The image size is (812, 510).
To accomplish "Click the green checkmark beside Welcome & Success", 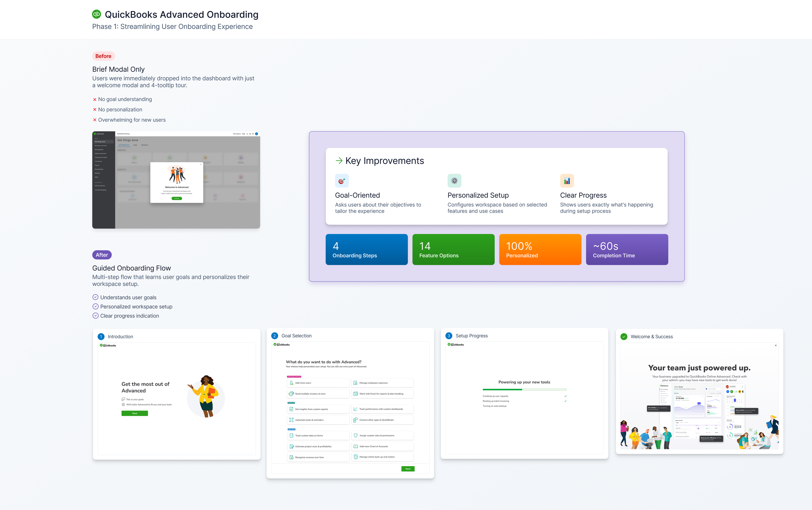I will pos(624,336).
